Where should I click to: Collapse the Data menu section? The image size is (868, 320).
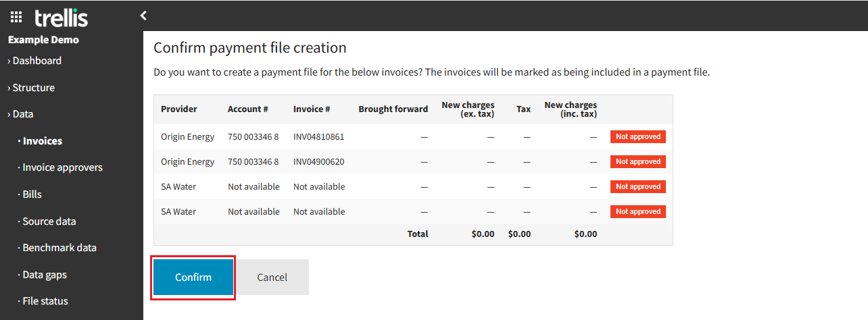tap(22, 114)
